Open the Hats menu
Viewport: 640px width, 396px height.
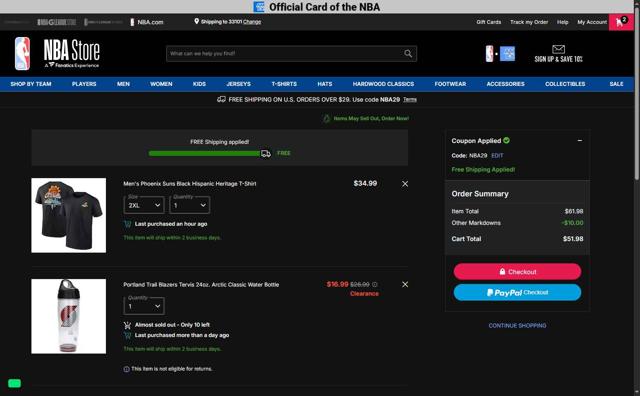point(325,84)
